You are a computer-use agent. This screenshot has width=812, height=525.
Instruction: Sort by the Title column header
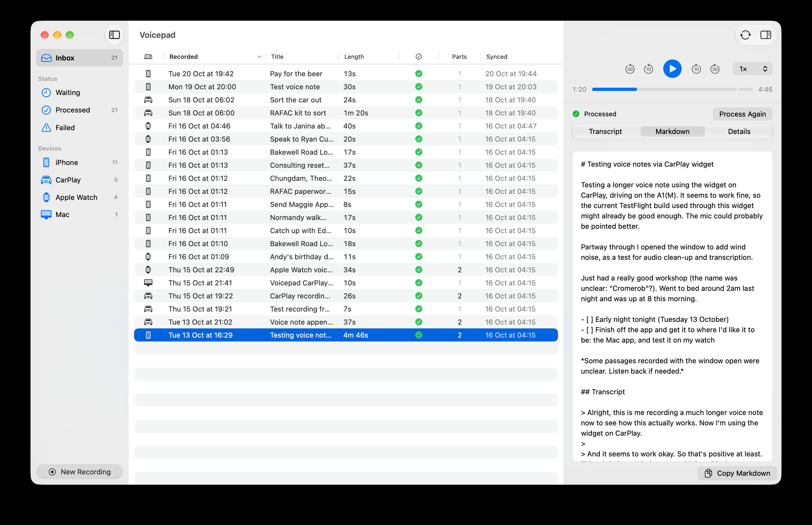[302, 57]
